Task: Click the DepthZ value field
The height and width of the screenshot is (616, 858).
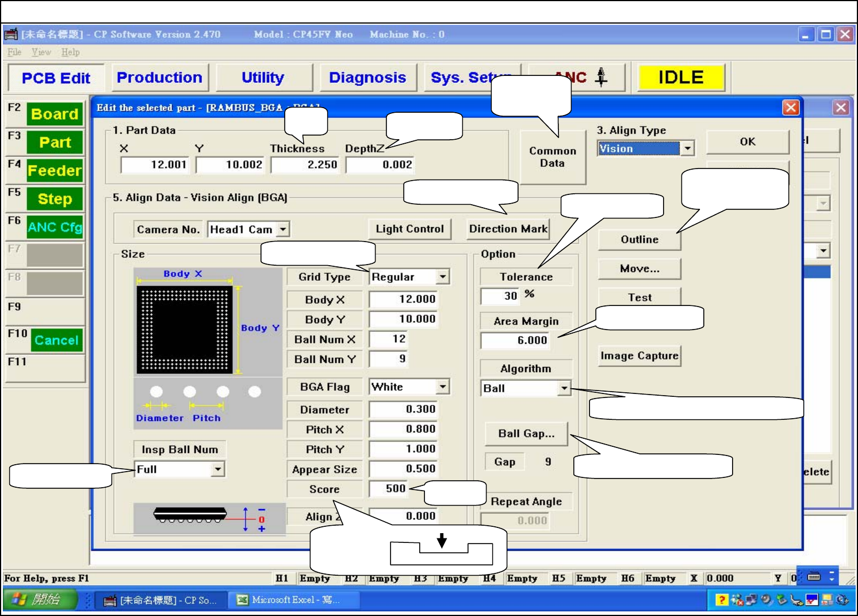Action: click(380, 165)
